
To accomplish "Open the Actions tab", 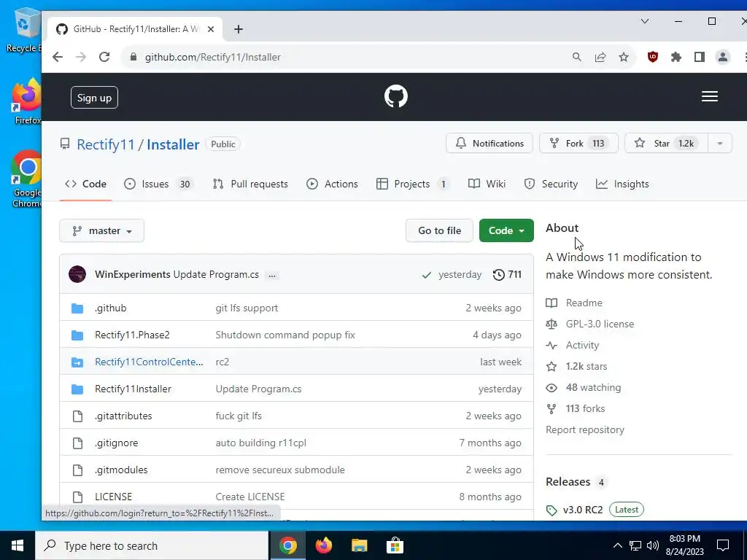I will point(332,184).
